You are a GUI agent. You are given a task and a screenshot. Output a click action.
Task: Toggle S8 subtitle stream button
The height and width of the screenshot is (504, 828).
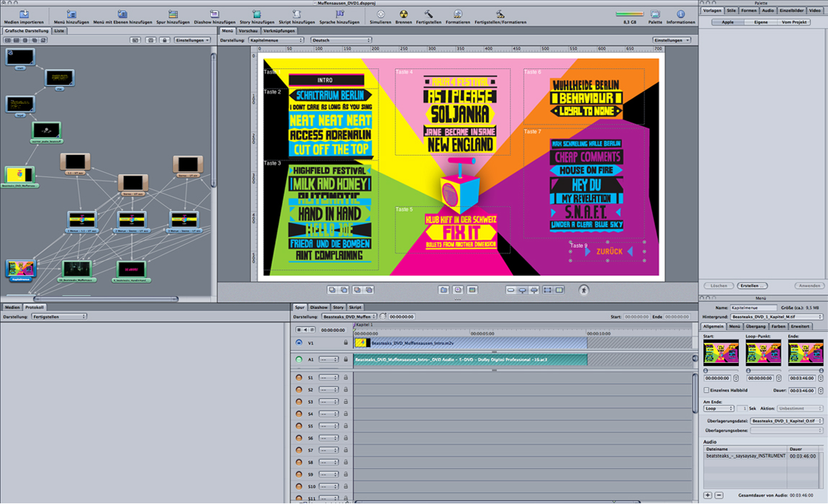click(299, 462)
